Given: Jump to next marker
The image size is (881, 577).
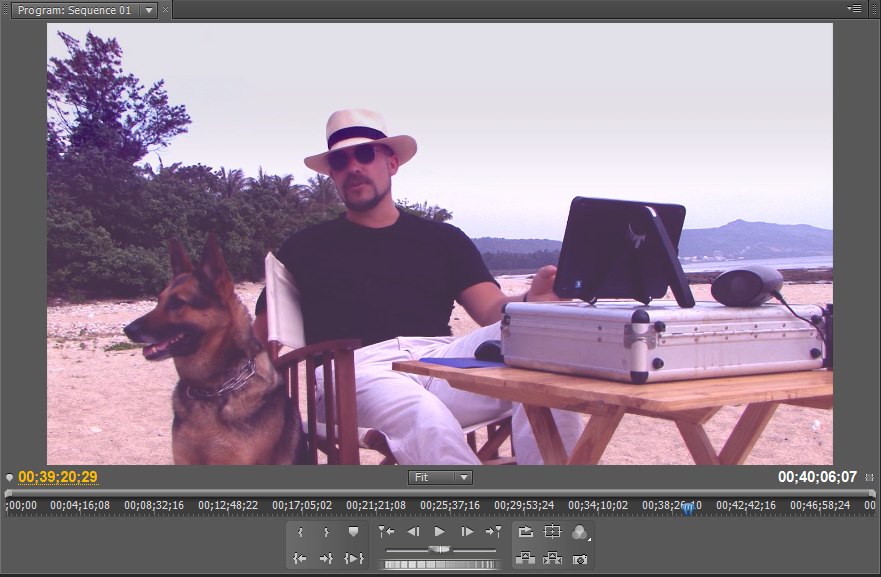Looking at the screenshot, I should click(x=493, y=532).
